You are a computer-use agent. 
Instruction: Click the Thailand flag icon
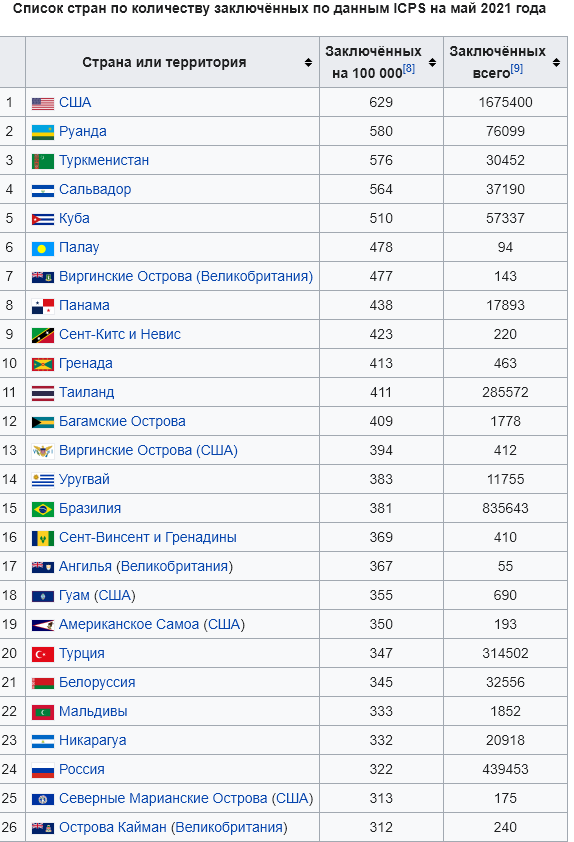(x=43, y=393)
